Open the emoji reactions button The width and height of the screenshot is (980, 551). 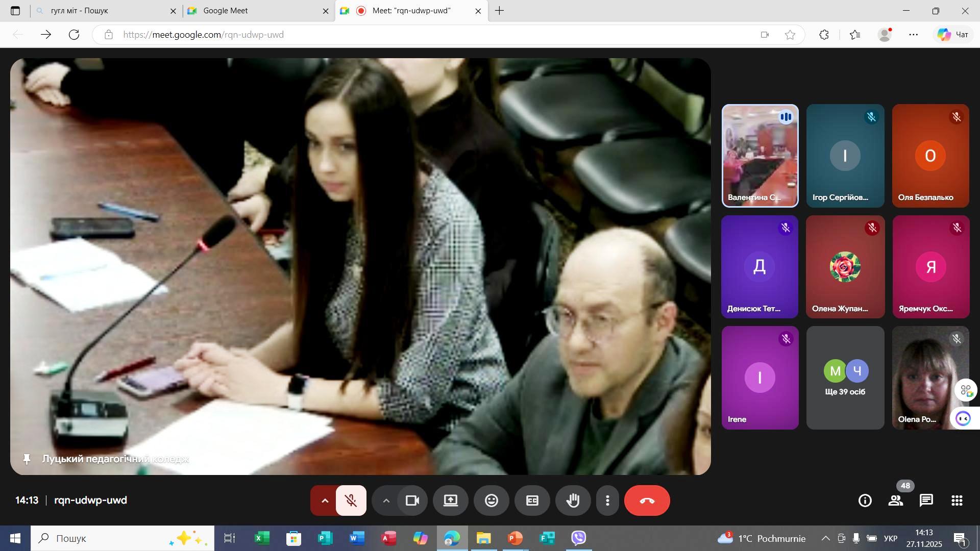pyautogui.click(x=491, y=500)
